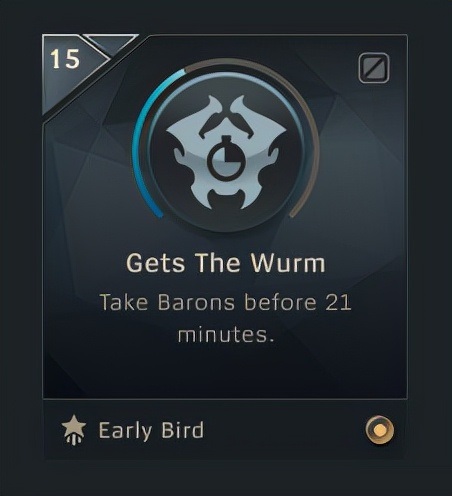Select the level 15 badge

click(x=65, y=59)
